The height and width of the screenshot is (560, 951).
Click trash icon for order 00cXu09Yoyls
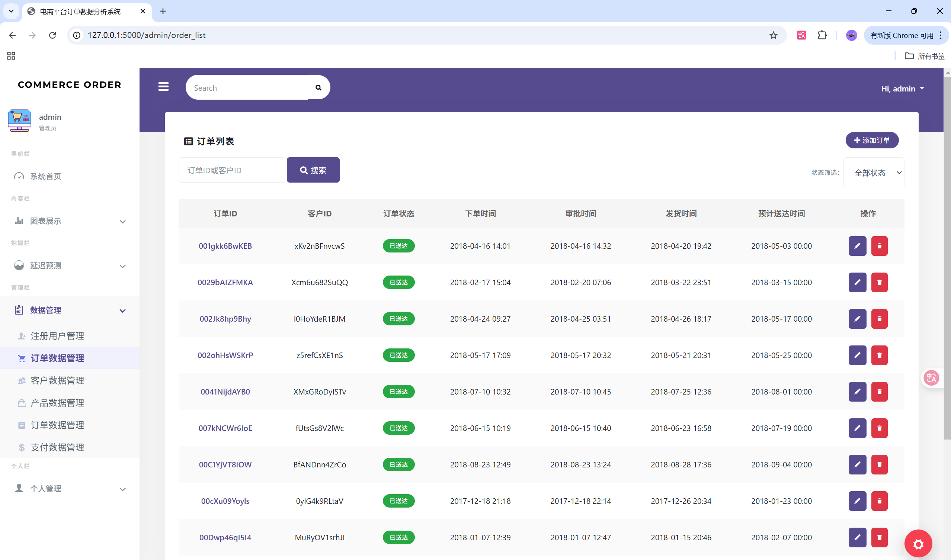pyautogui.click(x=879, y=501)
